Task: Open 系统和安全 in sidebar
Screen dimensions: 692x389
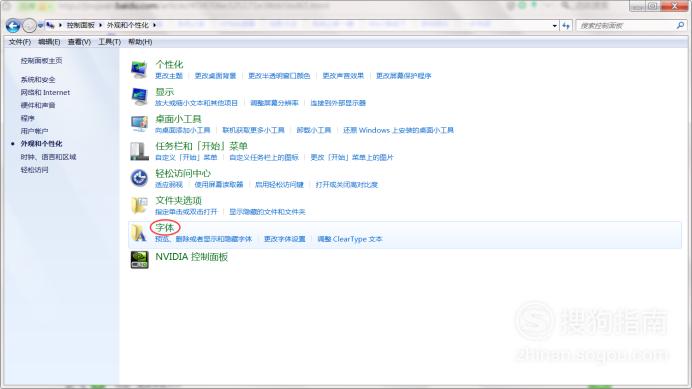Action: coord(38,79)
